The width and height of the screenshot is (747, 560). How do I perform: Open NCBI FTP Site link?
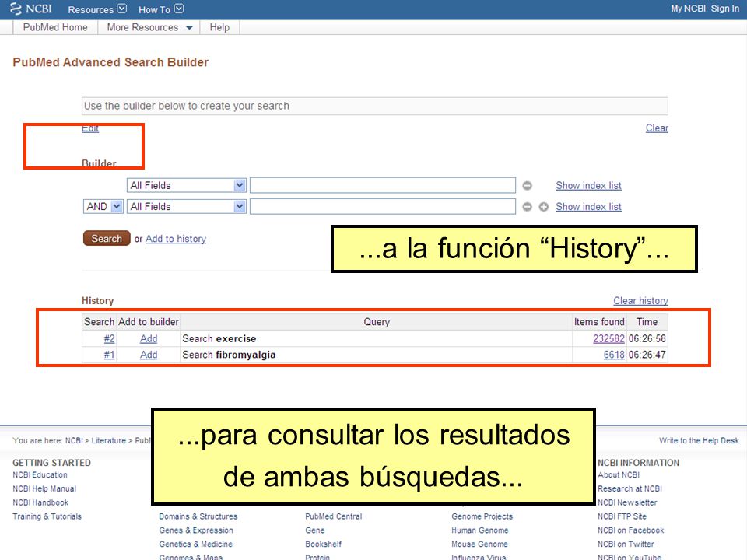point(622,516)
